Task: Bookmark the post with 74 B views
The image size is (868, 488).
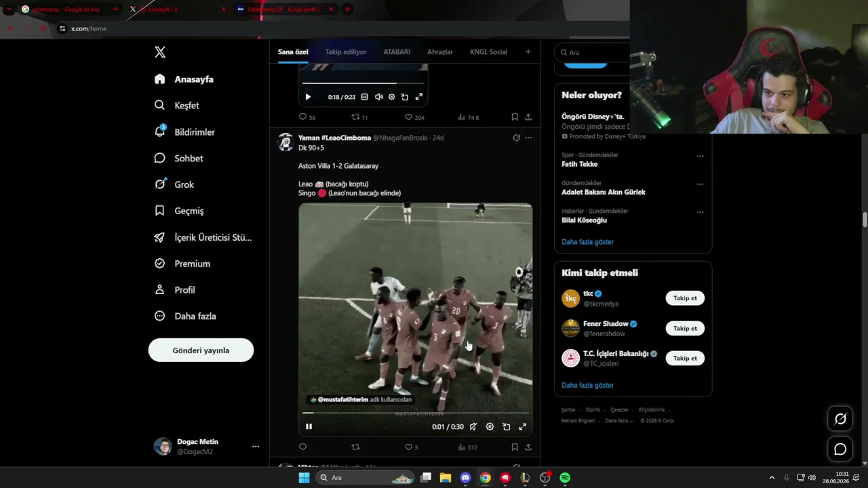Action: click(x=515, y=117)
